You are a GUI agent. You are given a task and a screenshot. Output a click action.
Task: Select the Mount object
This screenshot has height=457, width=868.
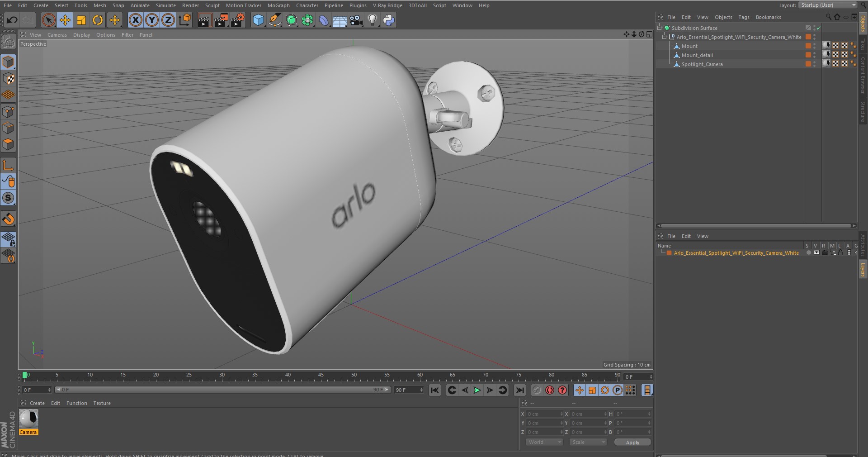(689, 46)
